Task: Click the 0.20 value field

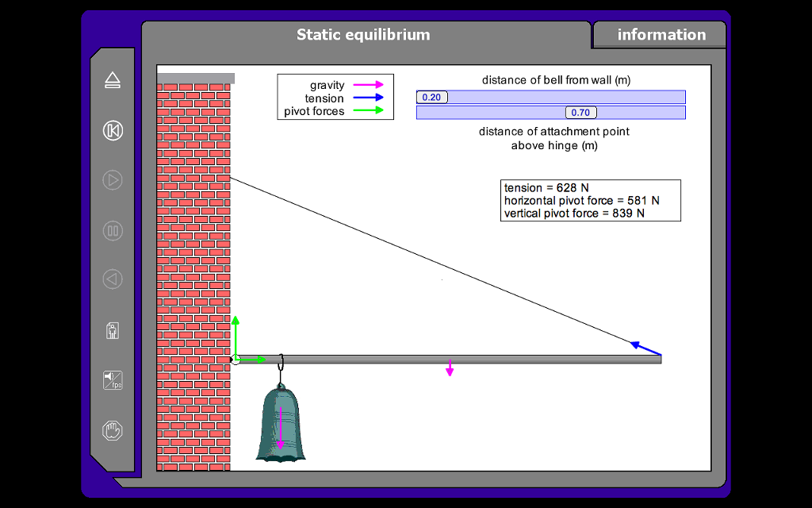Action: point(431,97)
